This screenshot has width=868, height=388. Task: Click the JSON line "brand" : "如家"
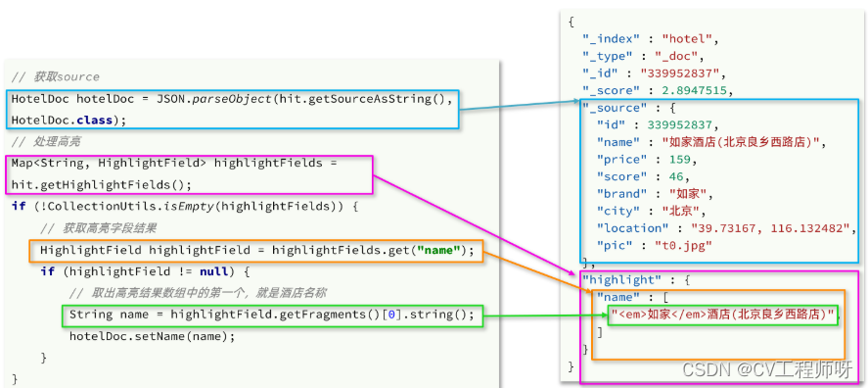click(x=656, y=194)
